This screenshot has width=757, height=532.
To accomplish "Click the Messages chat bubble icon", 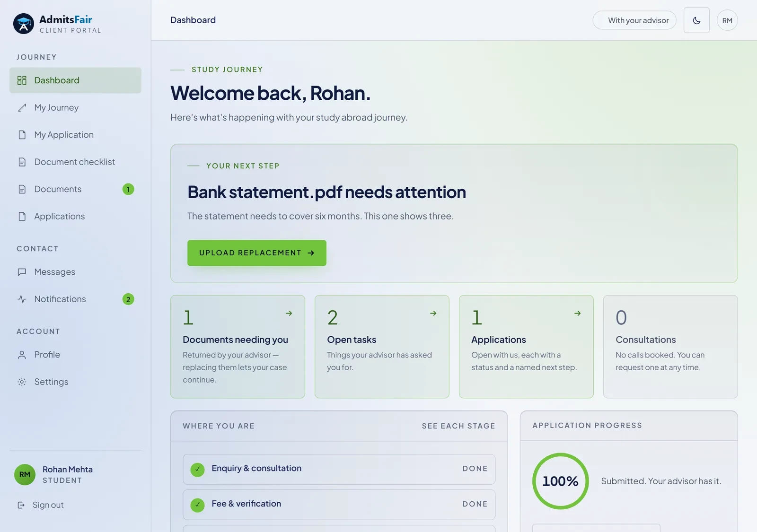I will tap(22, 272).
